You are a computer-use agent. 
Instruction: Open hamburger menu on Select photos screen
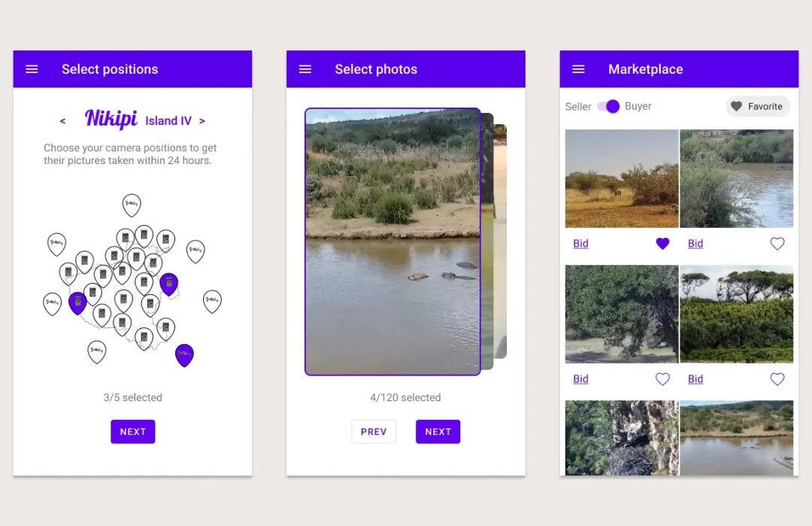tap(305, 69)
